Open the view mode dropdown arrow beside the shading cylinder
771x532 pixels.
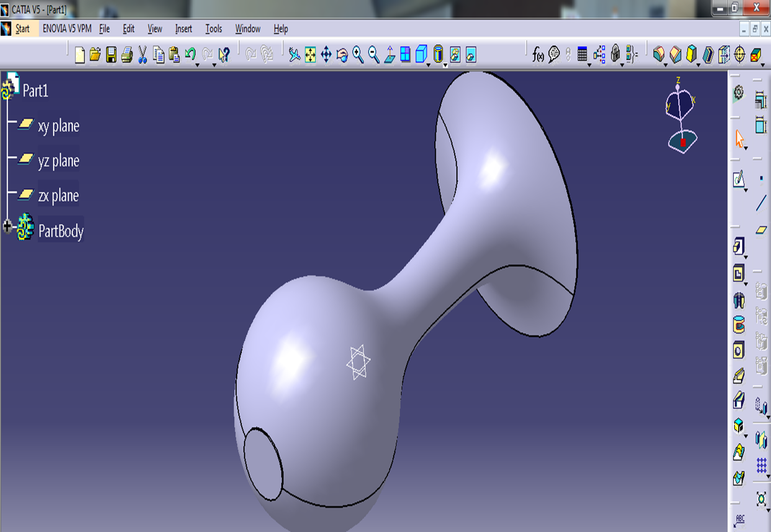445,65
